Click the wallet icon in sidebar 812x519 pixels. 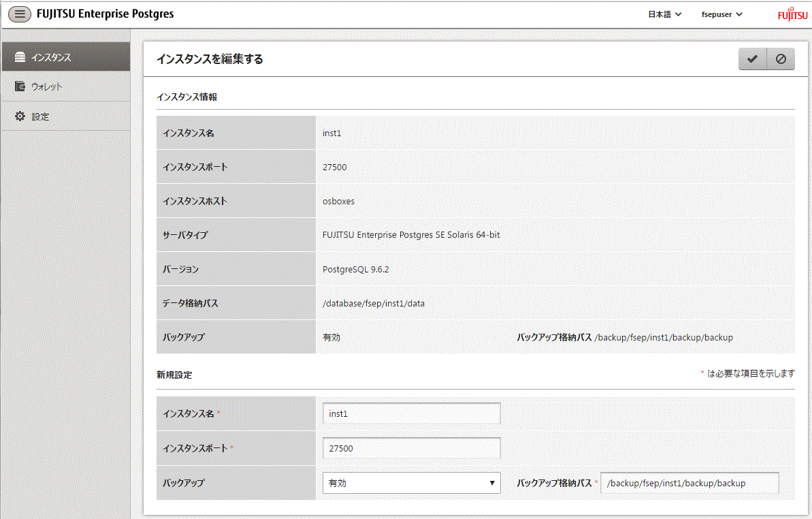[20, 86]
